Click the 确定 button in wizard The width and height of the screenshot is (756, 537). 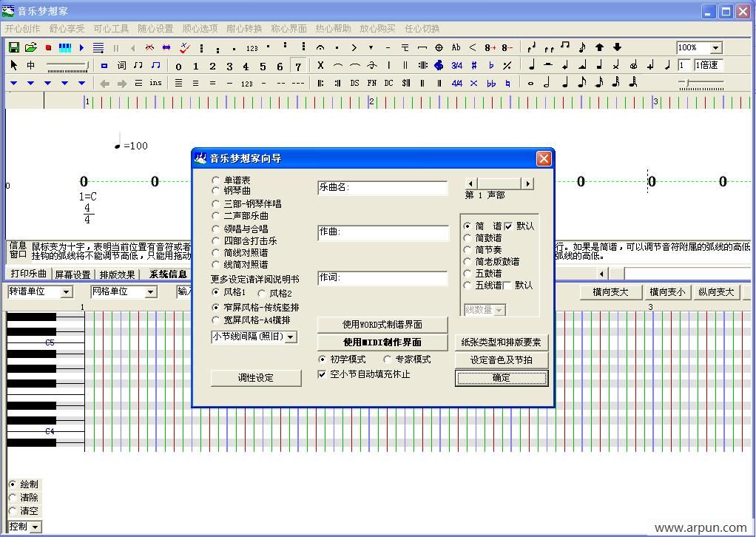[x=501, y=378]
